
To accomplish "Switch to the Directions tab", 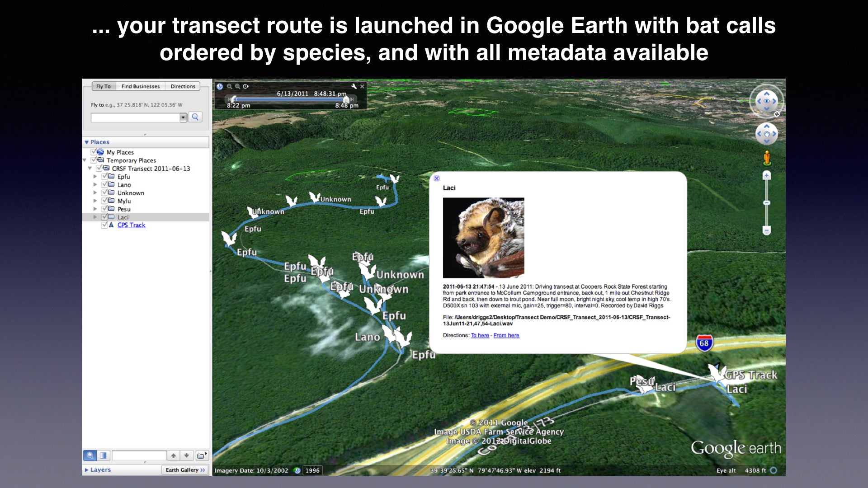I will coord(183,86).
